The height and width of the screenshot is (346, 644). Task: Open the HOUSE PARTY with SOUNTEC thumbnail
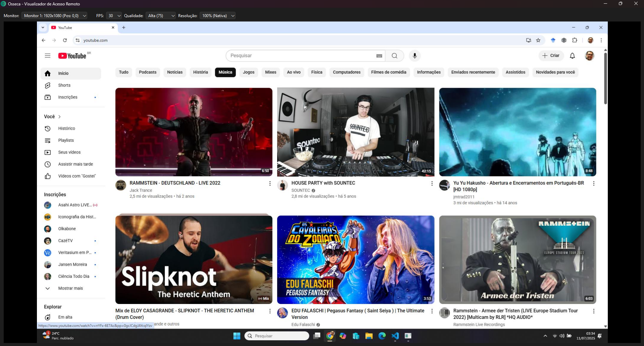pos(355,132)
